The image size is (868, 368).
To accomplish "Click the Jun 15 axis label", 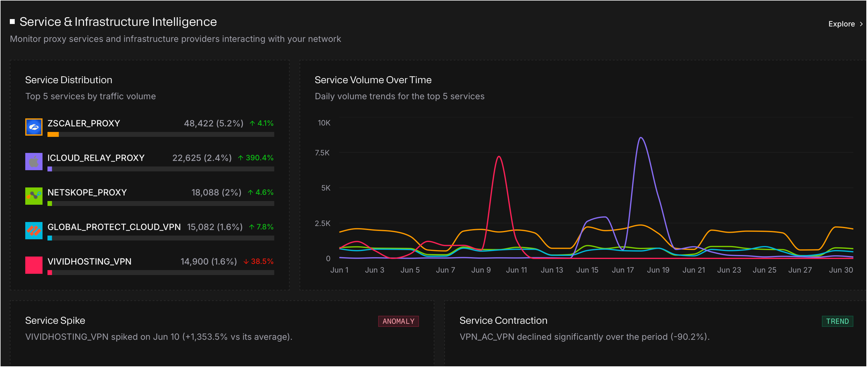I will coord(587,270).
